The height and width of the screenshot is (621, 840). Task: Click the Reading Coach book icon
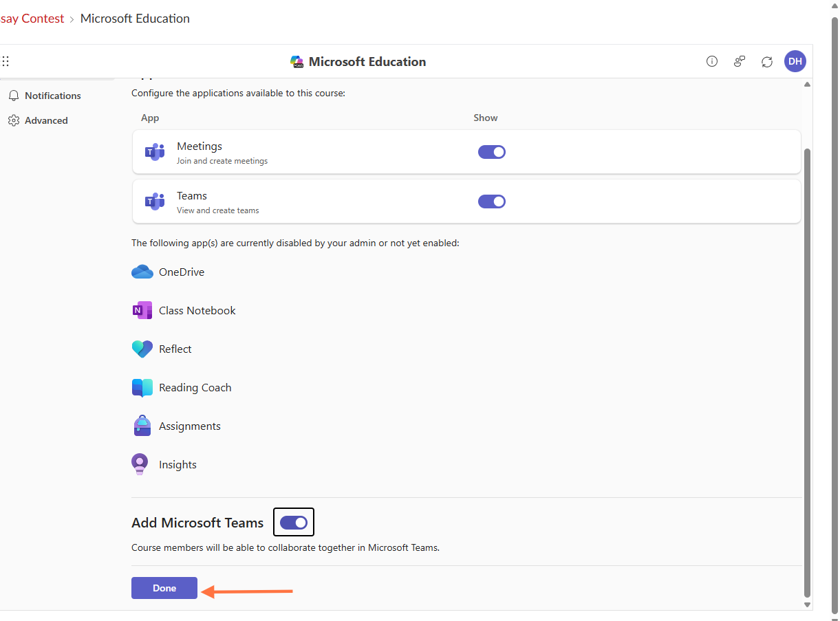[x=142, y=388]
